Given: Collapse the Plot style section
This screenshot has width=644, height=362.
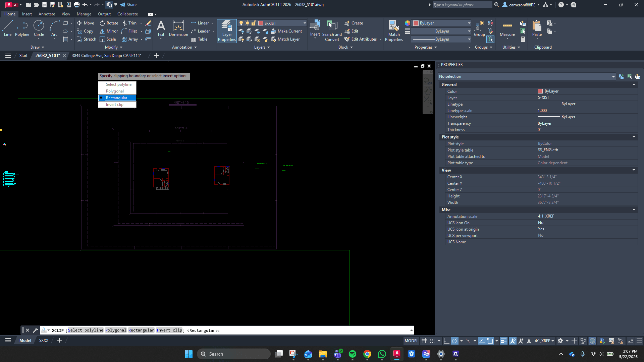Looking at the screenshot, I should click(634, 137).
